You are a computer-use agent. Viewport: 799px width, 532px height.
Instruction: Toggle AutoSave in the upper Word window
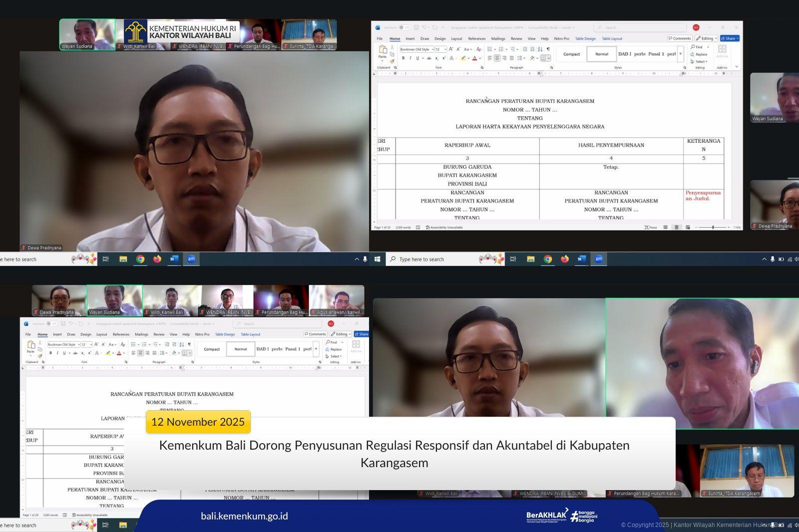tap(403, 27)
